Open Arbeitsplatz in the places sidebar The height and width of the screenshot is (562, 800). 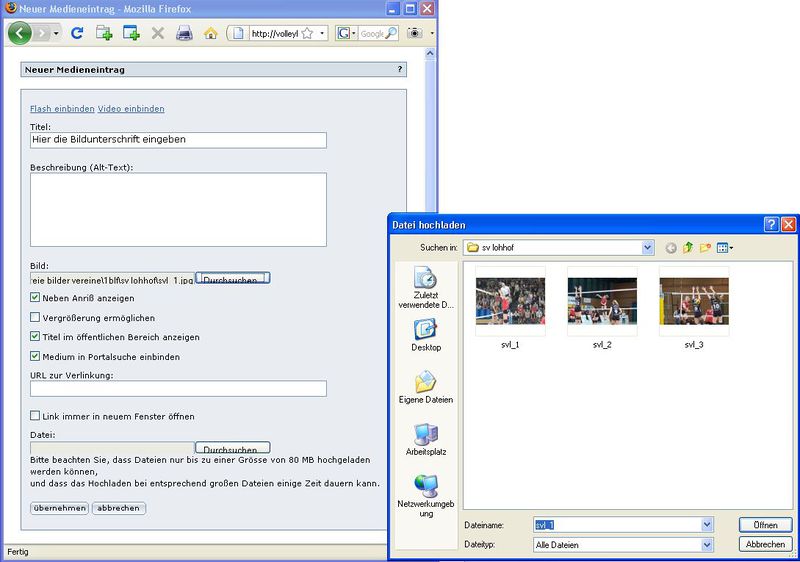(x=426, y=439)
